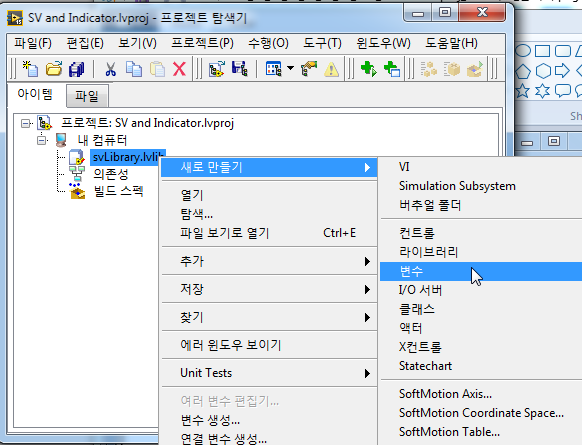Open the 도움말(H) menu

pyautogui.click(x=451, y=43)
